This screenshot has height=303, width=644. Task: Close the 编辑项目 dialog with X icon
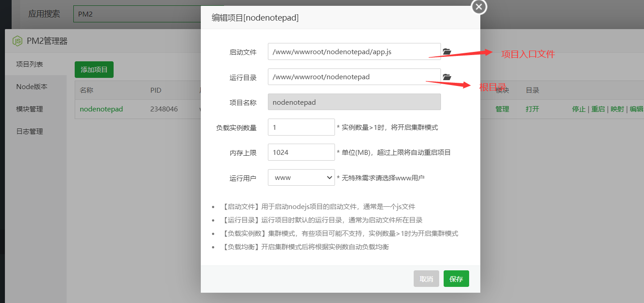click(479, 7)
